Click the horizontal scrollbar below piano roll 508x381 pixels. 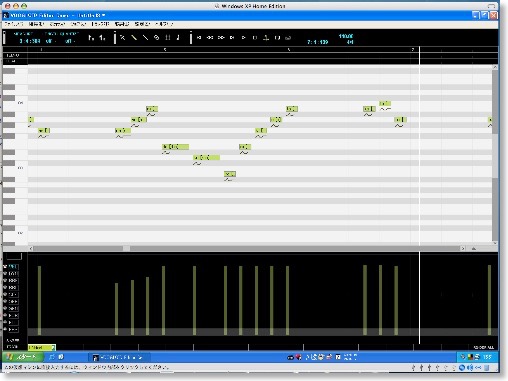pyautogui.click(x=247, y=248)
